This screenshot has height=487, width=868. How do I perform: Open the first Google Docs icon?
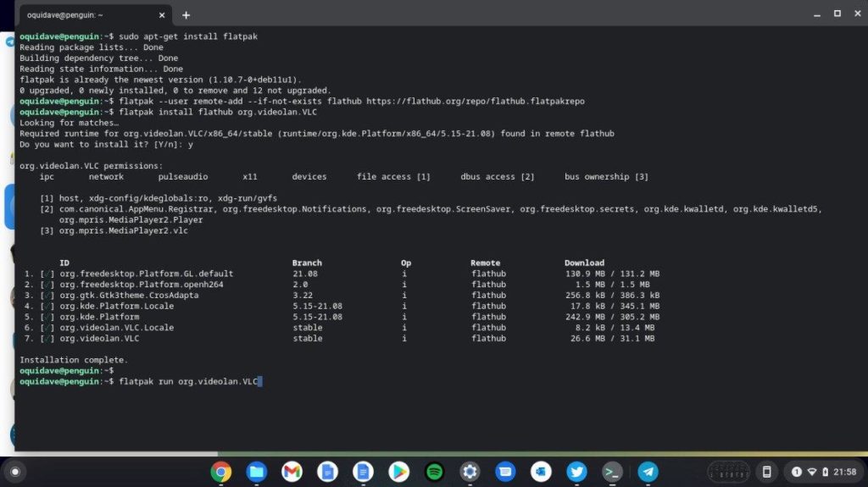pos(327,472)
